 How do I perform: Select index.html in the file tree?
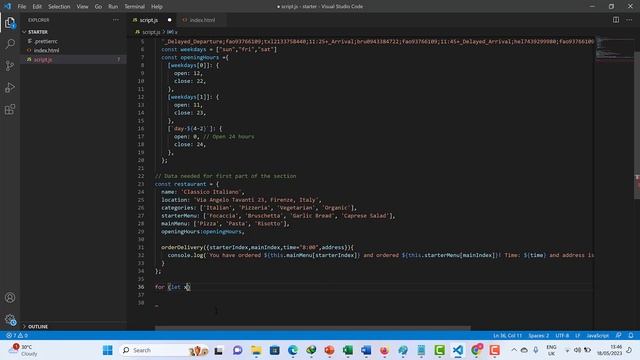[x=46, y=50]
